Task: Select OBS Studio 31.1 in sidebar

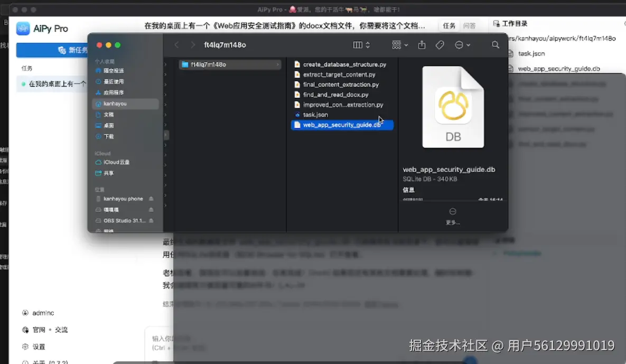Action: pyautogui.click(x=120, y=221)
